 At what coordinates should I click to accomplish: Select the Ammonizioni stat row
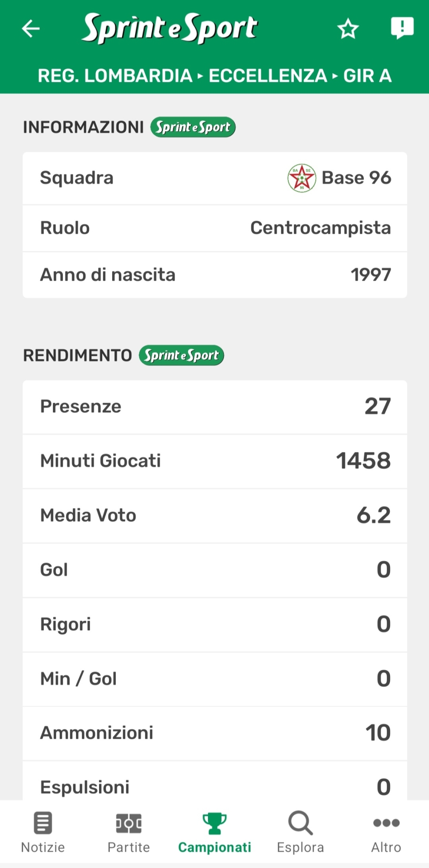[215, 733]
